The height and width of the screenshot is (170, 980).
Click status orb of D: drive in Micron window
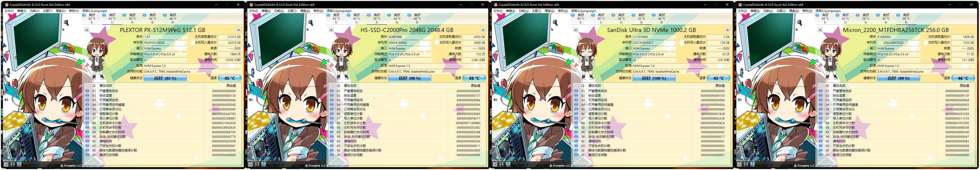click(x=898, y=15)
